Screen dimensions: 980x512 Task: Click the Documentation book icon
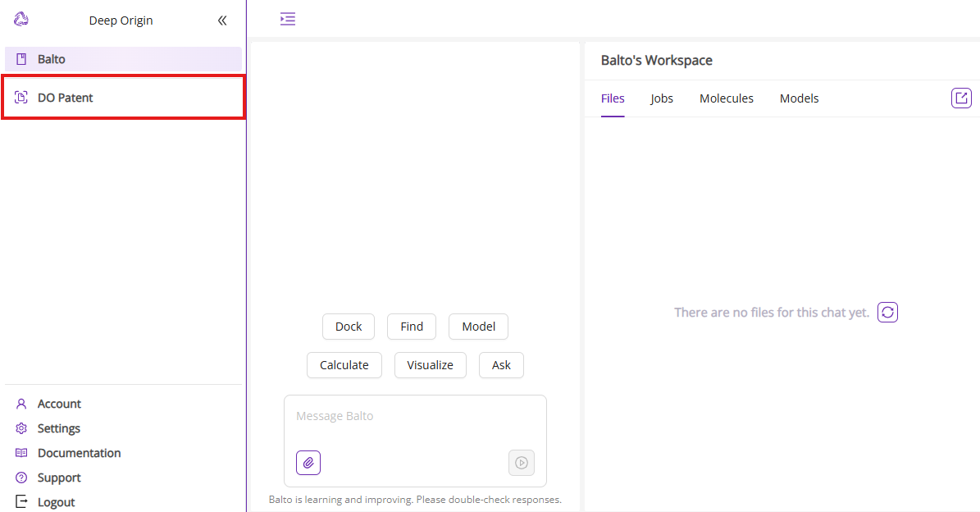(21, 453)
